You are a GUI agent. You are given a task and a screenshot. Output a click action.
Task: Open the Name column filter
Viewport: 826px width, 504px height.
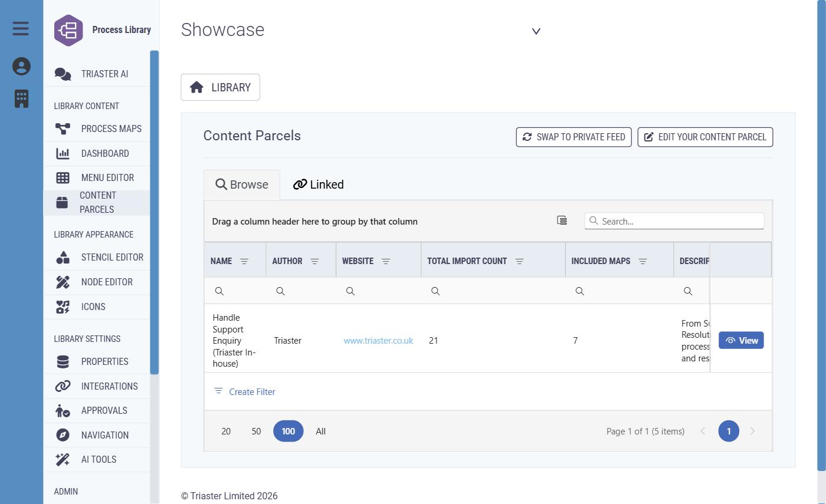(x=244, y=261)
